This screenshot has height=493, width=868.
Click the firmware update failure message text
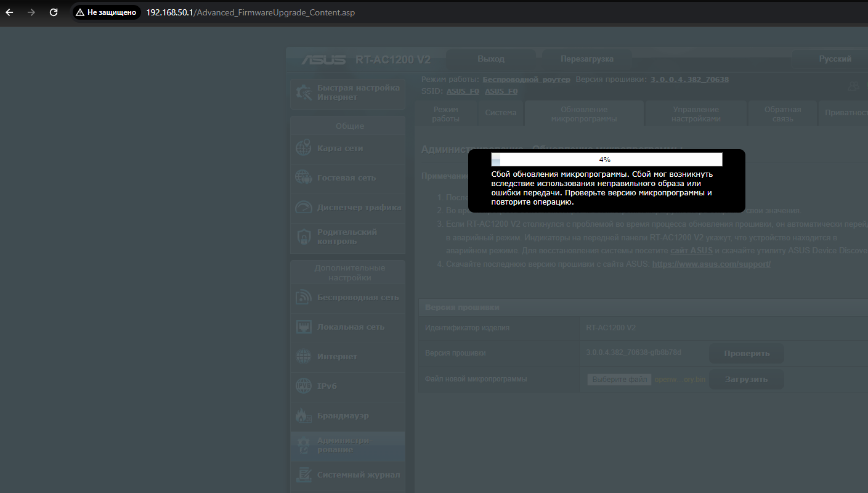[x=602, y=188]
